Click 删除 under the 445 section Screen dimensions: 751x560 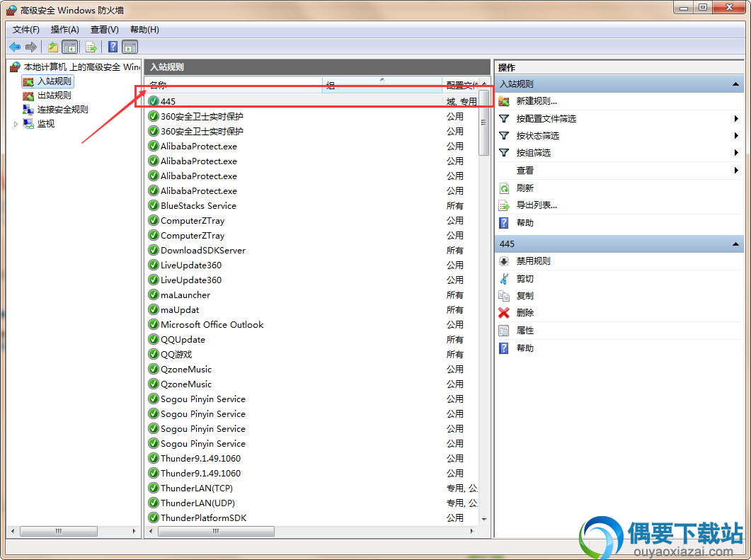point(525,313)
